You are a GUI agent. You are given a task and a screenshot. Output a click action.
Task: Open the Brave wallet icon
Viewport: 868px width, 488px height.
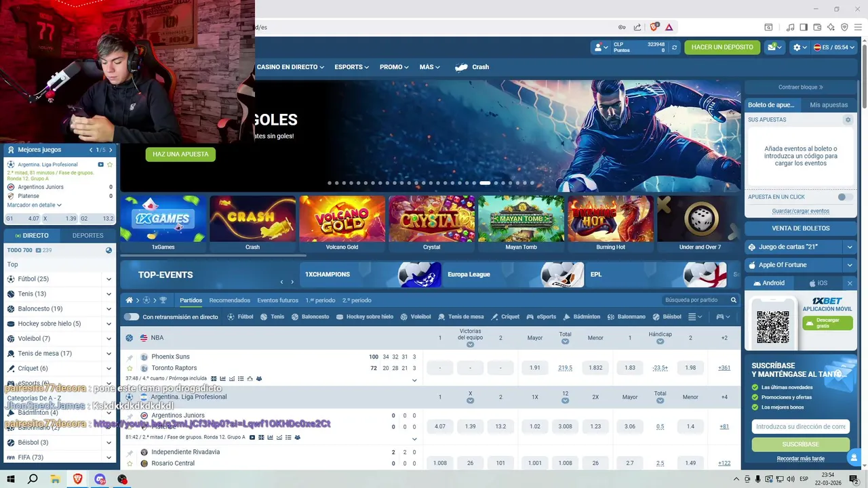pyautogui.click(x=817, y=27)
